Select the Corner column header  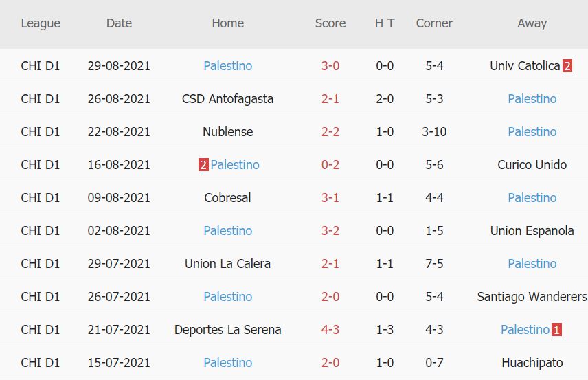tap(434, 23)
